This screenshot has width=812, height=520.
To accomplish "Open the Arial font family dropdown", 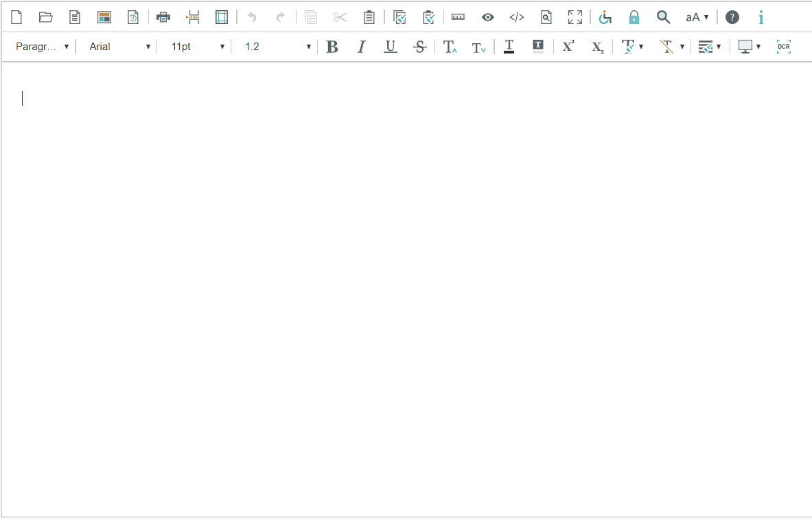I will 119,47.
